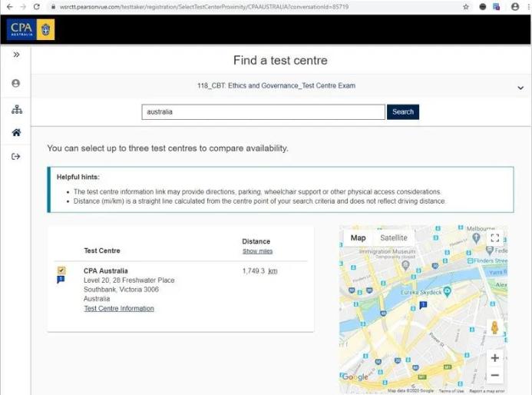Click the km abbreviation after 1,749.3

(x=273, y=271)
